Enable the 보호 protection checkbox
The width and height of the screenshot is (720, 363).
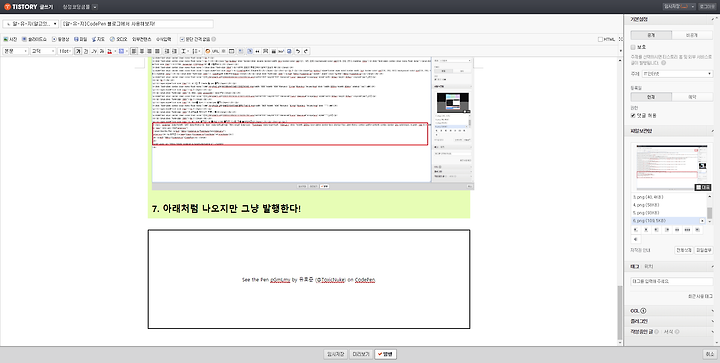click(x=633, y=47)
